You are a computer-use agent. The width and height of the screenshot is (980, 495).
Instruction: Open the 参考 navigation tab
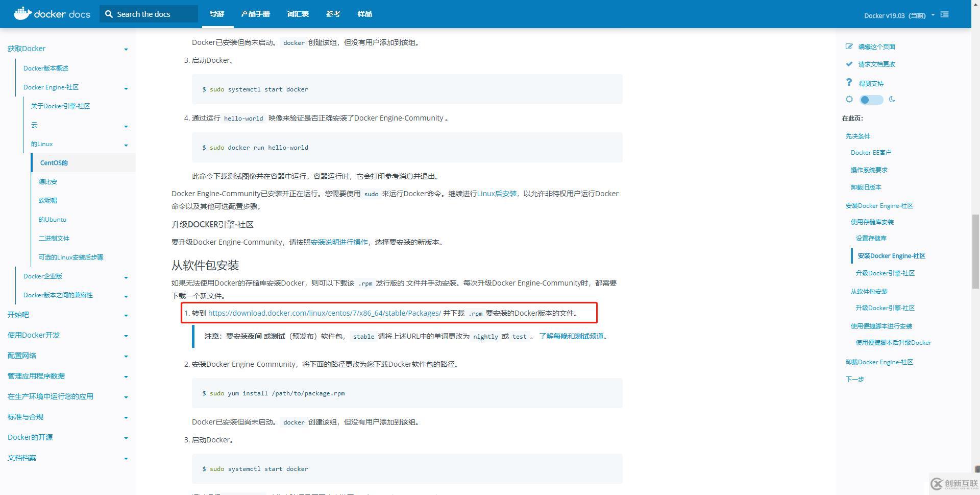(333, 14)
